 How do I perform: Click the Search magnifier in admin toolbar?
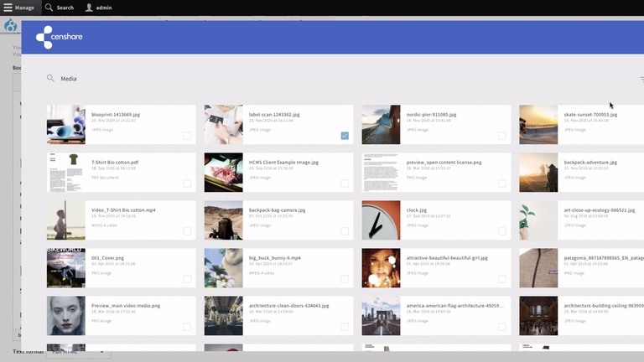pos(49,8)
